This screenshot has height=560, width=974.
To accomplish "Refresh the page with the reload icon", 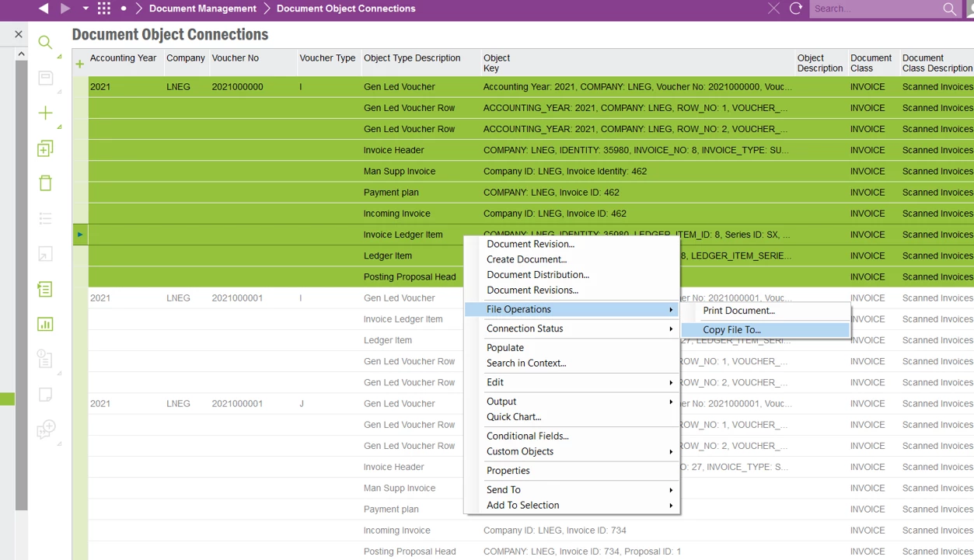I will point(794,9).
